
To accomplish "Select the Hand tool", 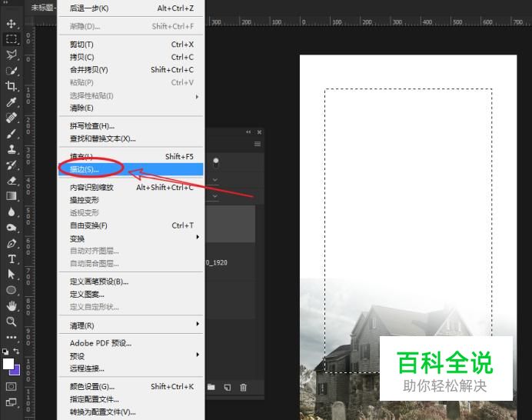I will 12,306.
